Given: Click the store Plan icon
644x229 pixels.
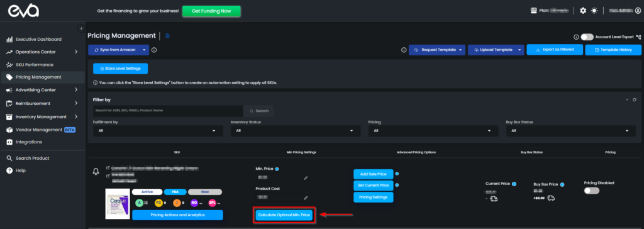Looking at the screenshot, I should click(534, 11).
